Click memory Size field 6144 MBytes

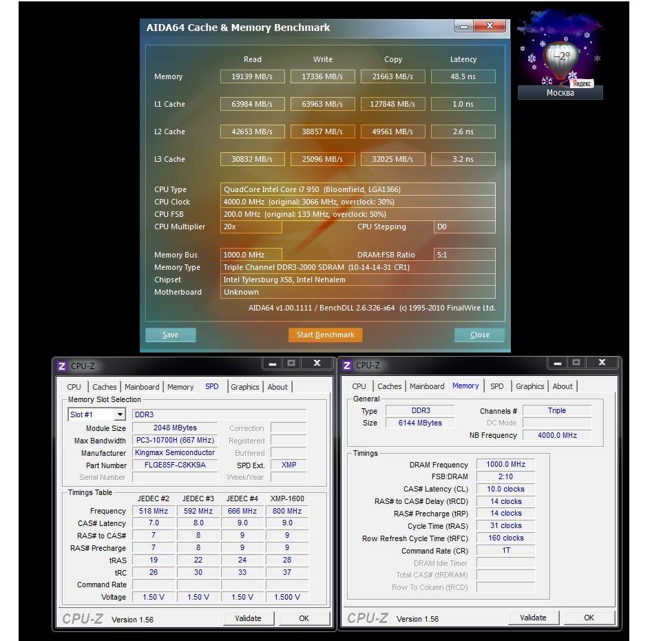pos(420,423)
